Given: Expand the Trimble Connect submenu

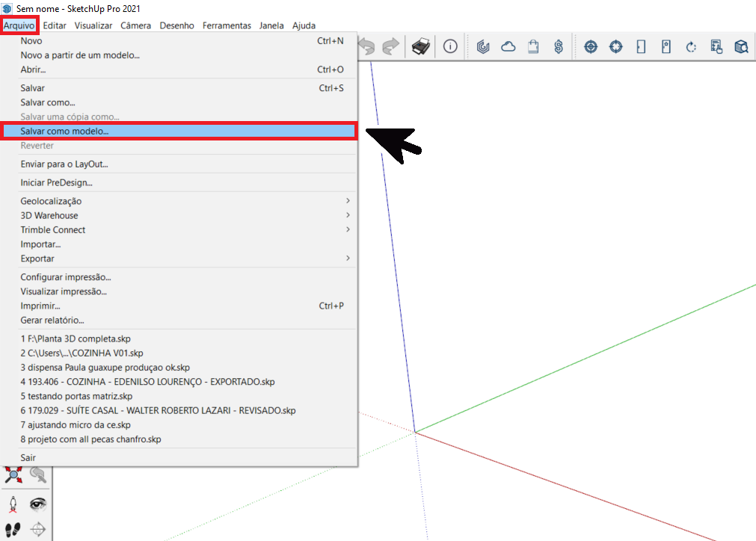Looking at the screenshot, I should [179, 230].
